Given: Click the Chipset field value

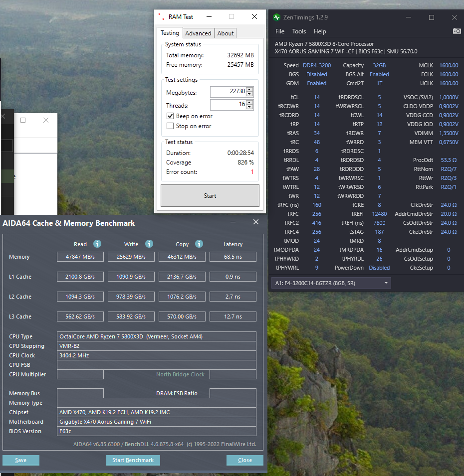Looking at the screenshot, I should [x=157, y=412].
